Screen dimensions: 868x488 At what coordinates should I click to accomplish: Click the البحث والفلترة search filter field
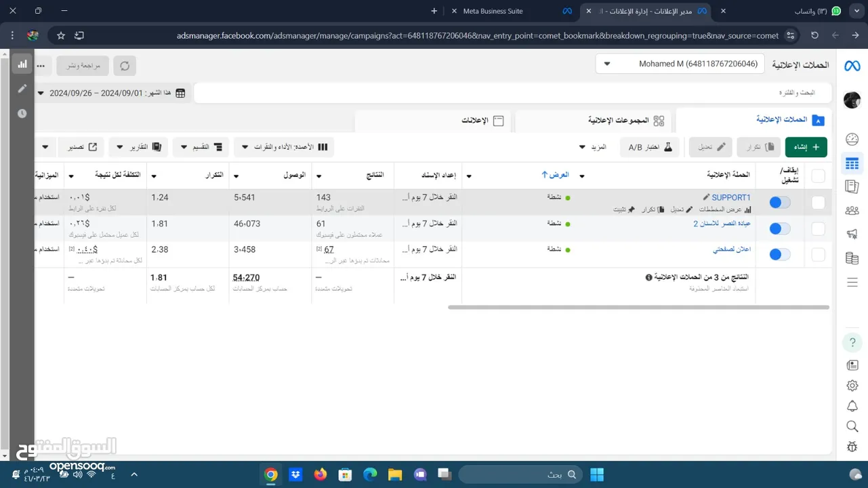coord(513,93)
